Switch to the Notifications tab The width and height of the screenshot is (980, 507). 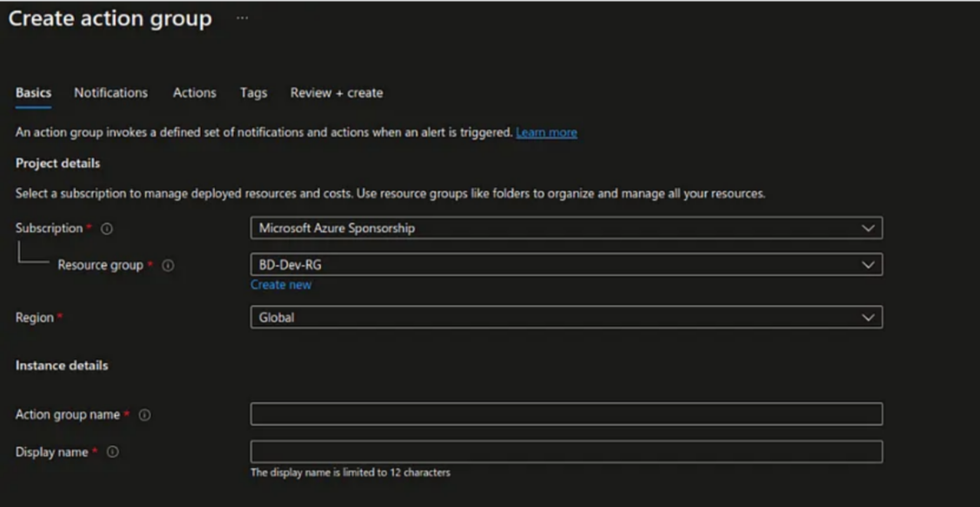click(110, 93)
